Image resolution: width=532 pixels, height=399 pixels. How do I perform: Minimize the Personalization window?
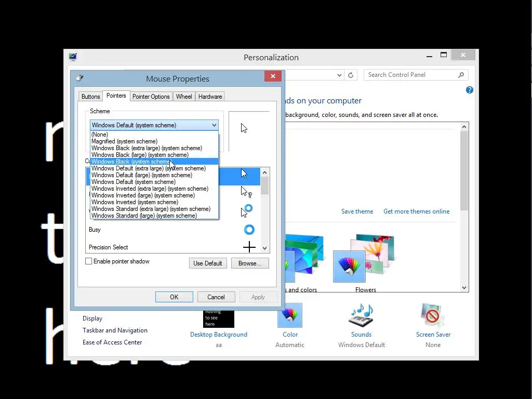429,55
